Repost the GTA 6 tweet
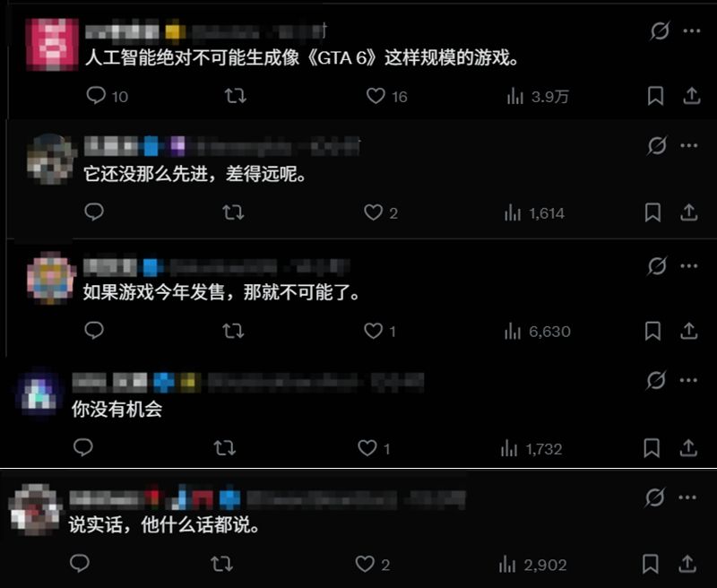 [x=236, y=96]
